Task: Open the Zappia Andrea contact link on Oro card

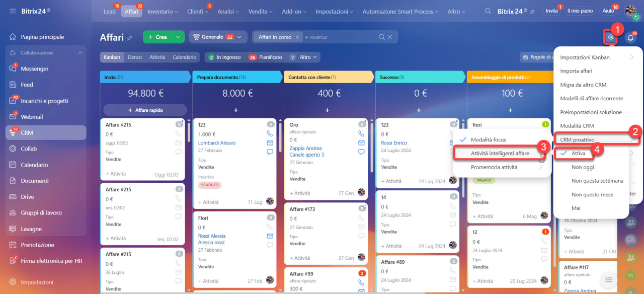Action: tap(305, 149)
